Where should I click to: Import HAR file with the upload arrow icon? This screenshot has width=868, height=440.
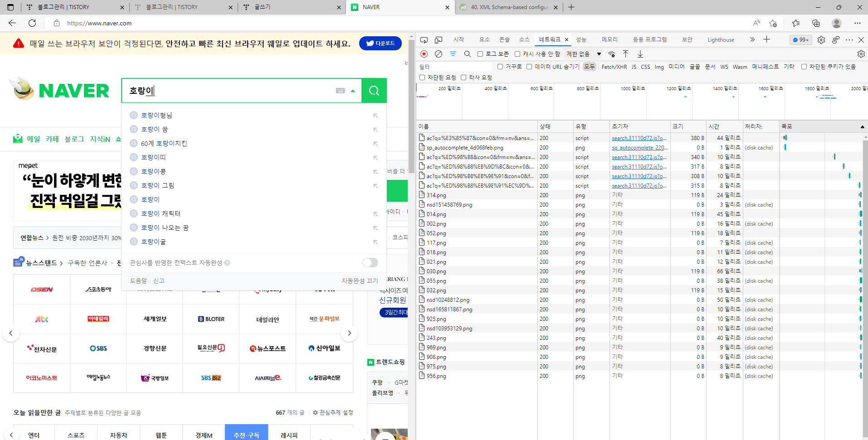(625, 54)
